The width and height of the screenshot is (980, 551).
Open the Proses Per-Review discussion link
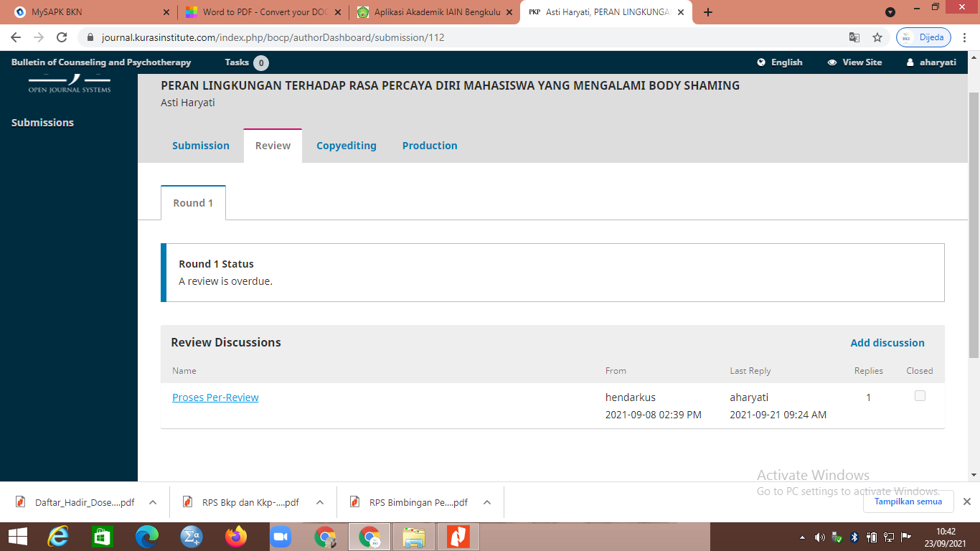215,397
